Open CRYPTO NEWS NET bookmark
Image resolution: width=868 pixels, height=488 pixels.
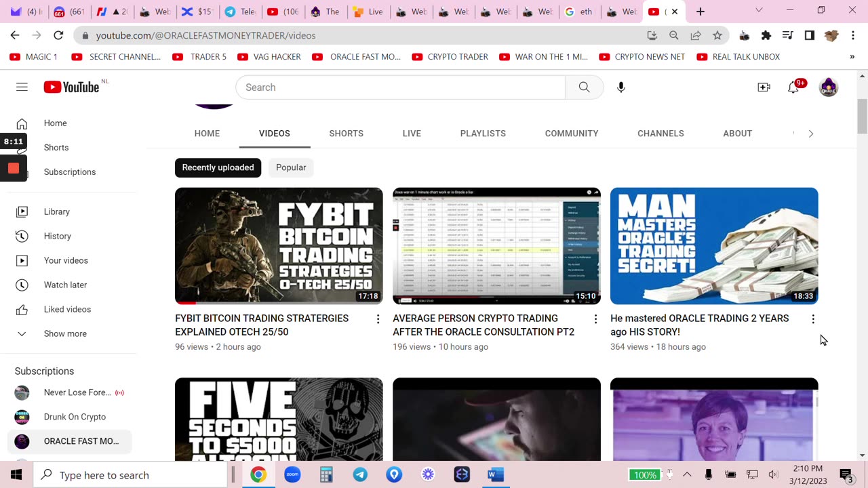642,57
